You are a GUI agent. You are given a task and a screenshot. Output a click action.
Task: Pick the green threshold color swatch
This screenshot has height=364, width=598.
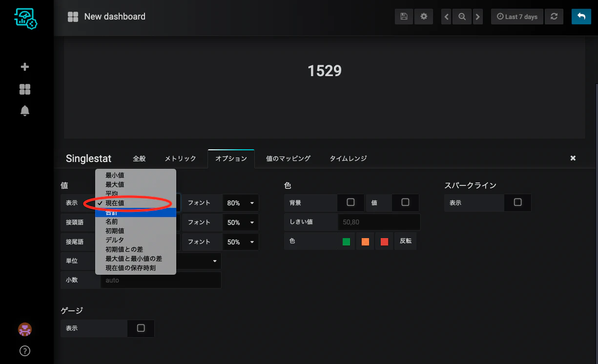(x=346, y=242)
